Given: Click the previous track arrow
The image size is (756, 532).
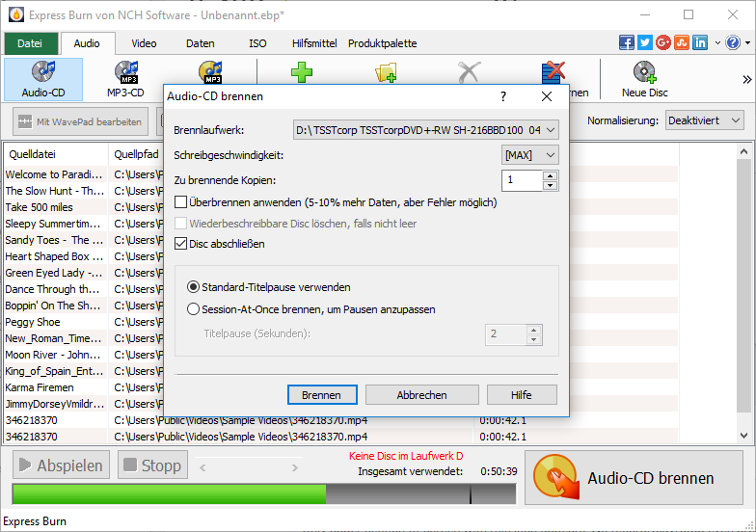Looking at the screenshot, I should click(x=202, y=467).
